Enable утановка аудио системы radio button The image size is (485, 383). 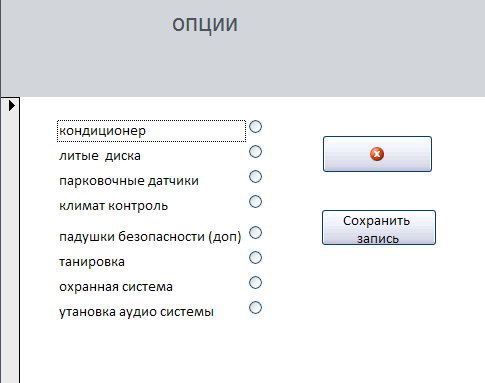coord(255,308)
